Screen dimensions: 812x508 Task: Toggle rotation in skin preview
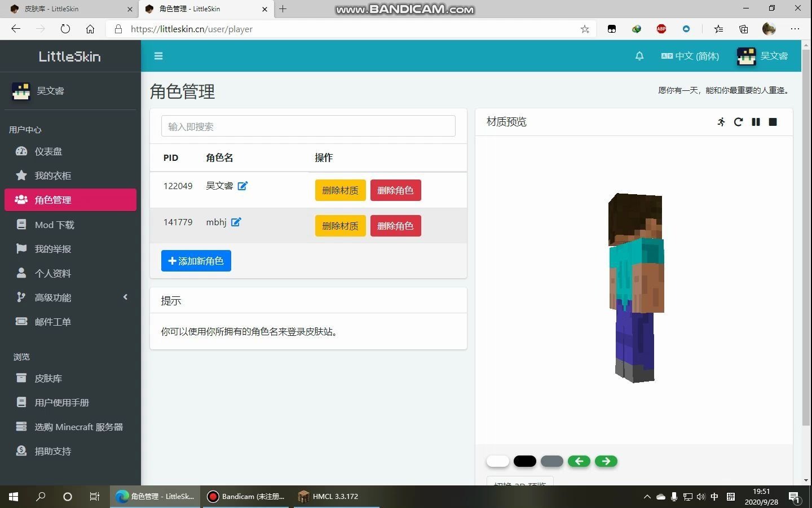[x=738, y=122]
